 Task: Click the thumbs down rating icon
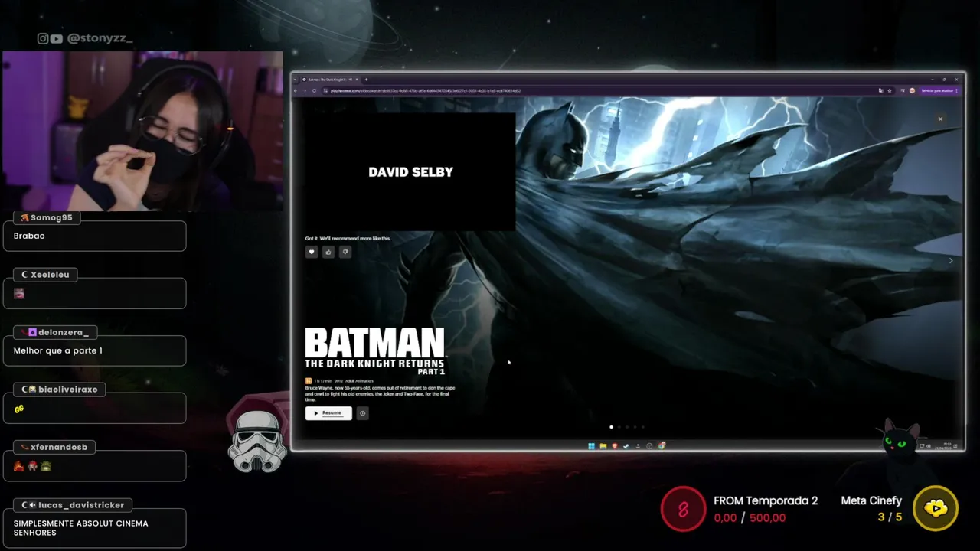345,252
